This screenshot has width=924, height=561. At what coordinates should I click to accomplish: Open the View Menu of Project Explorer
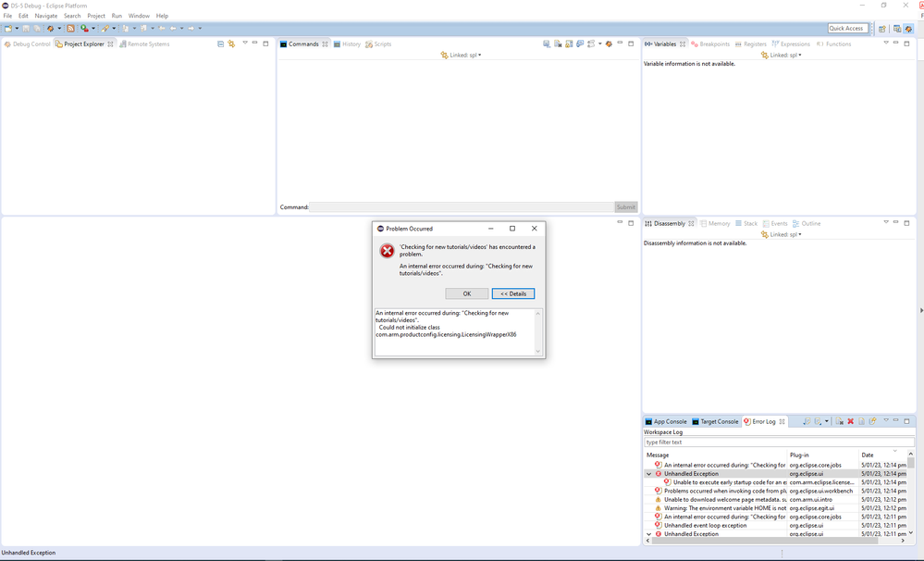point(245,44)
